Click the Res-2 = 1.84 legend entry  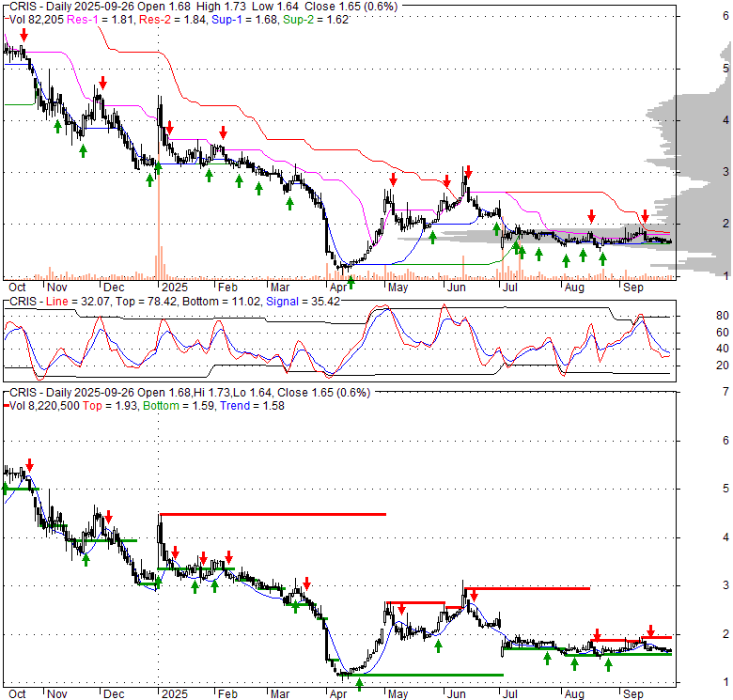pos(173,20)
